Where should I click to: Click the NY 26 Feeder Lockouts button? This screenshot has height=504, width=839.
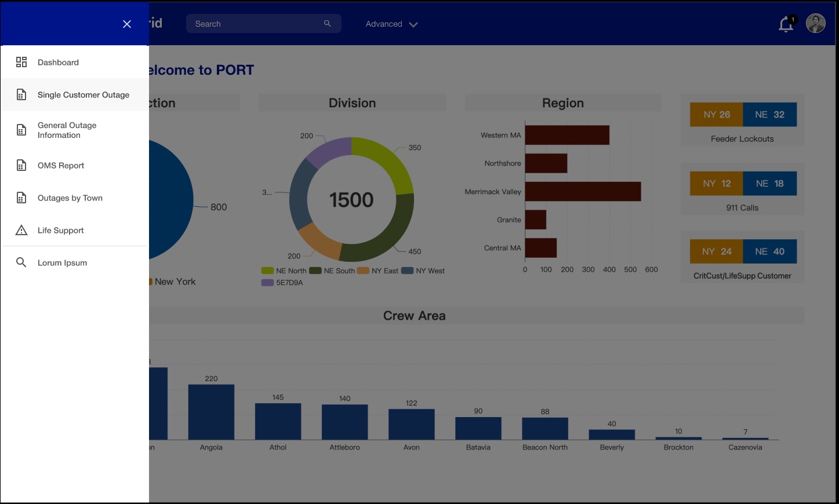pyautogui.click(x=716, y=115)
